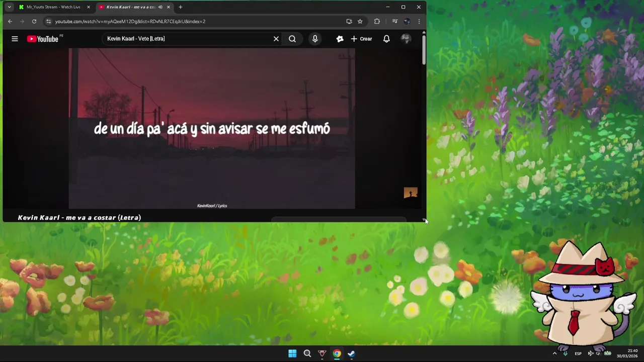Go to the YouTube home logo

tap(43, 39)
